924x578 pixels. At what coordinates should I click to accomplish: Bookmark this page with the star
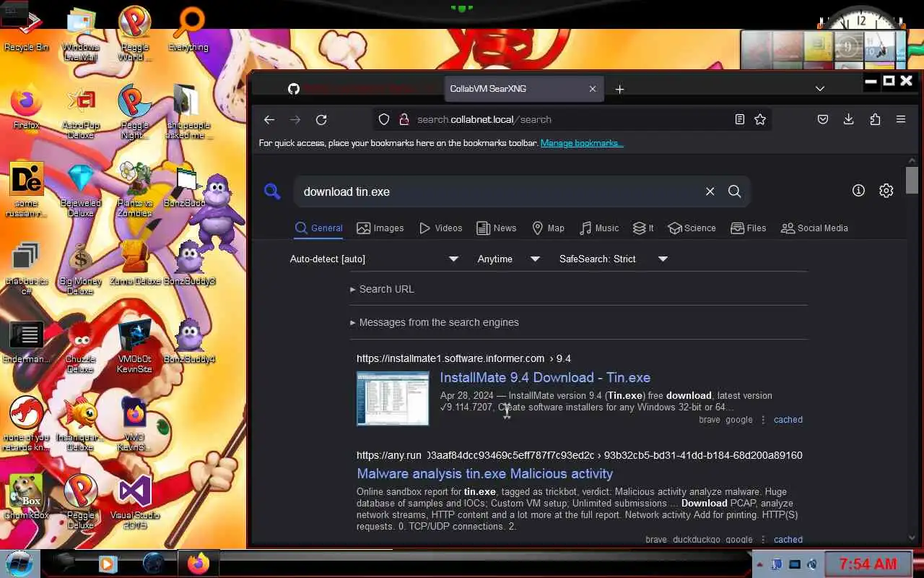click(x=760, y=120)
